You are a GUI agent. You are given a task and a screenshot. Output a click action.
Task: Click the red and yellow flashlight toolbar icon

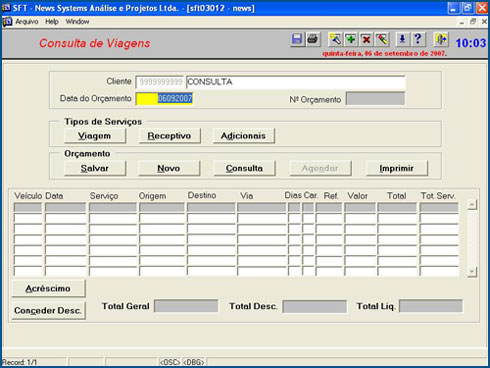click(382, 39)
